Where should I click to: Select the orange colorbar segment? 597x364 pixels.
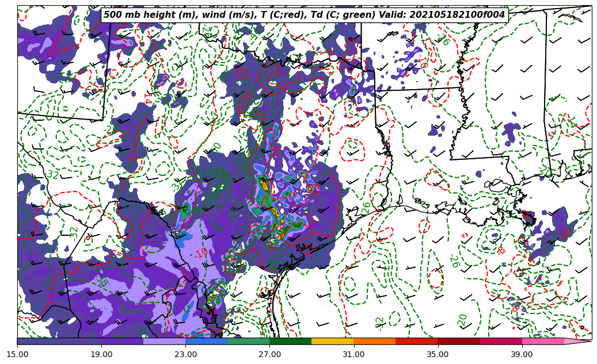(x=375, y=341)
